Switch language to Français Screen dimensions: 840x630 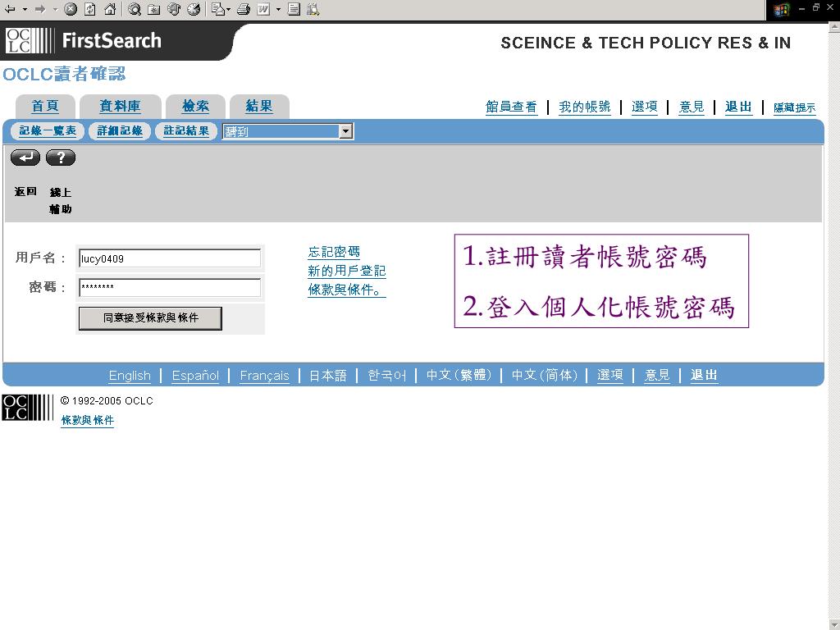click(x=264, y=376)
